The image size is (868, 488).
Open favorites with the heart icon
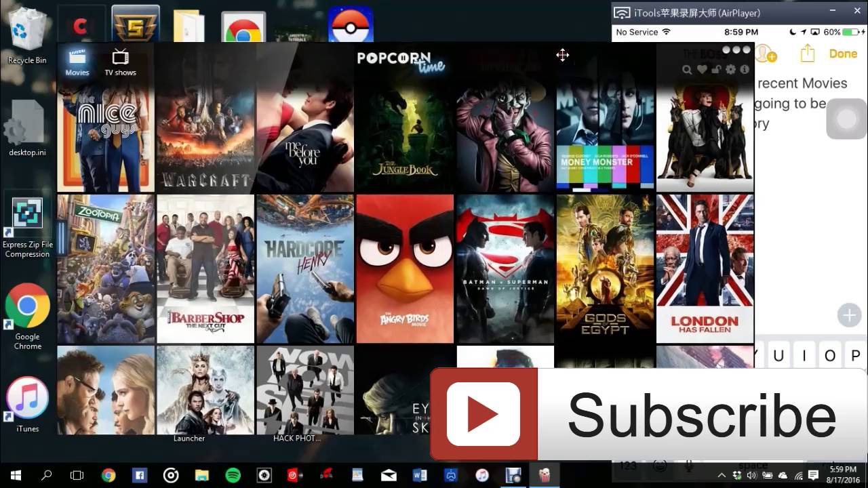702,69
